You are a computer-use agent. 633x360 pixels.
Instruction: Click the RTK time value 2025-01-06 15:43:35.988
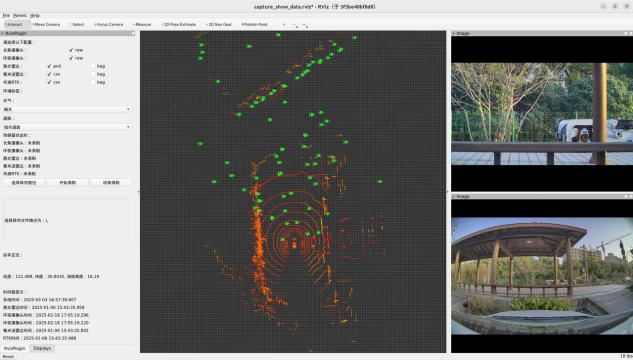coord(50,338)
